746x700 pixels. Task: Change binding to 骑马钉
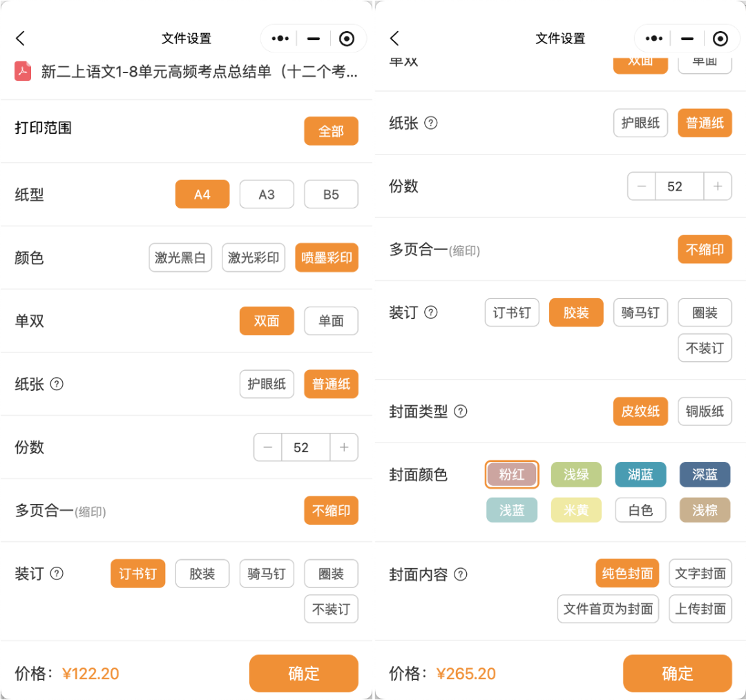coord(267,574)
